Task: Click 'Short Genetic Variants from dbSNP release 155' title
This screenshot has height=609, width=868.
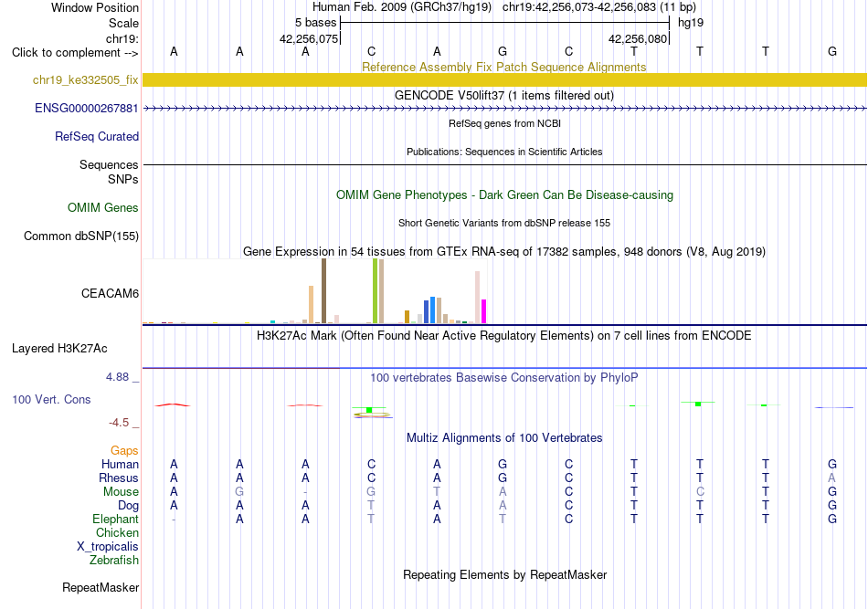Action: click(x=504, y=223)
